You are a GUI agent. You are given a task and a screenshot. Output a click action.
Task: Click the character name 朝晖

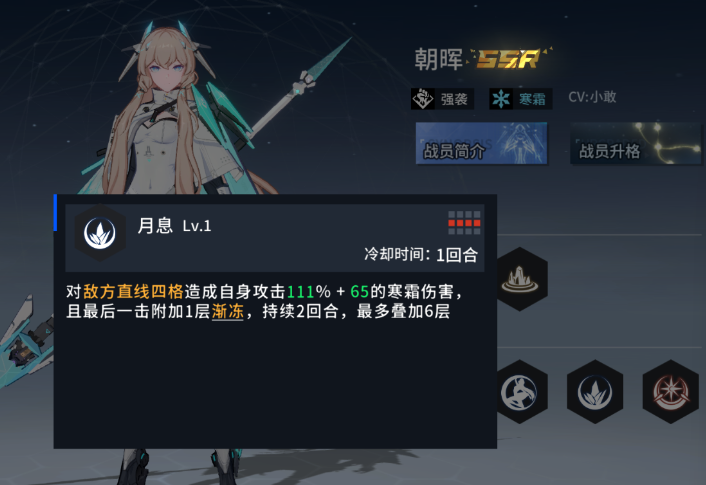point(439,59)
